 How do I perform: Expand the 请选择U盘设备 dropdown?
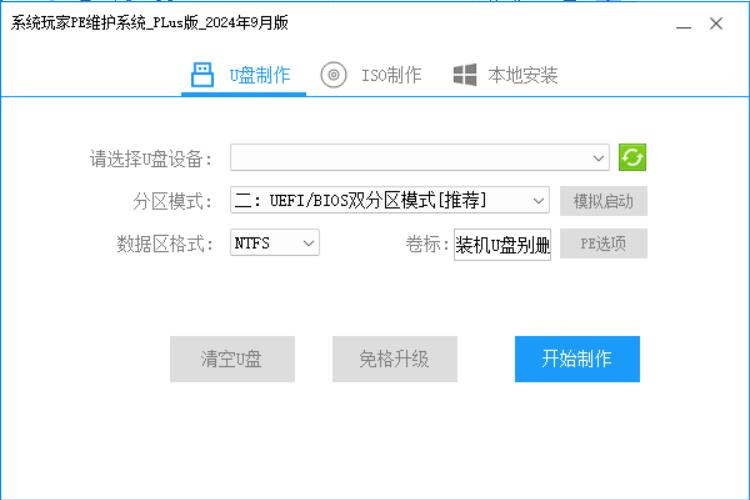coord(419,158)
